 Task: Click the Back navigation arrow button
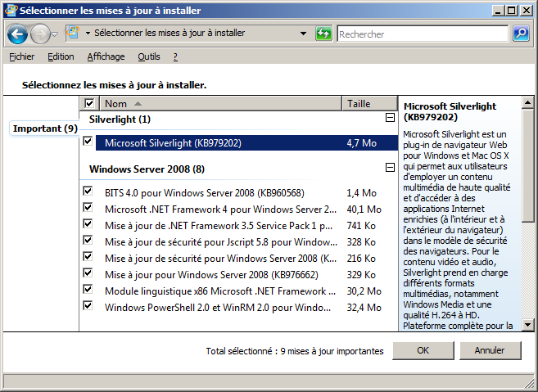click(17, 34)
